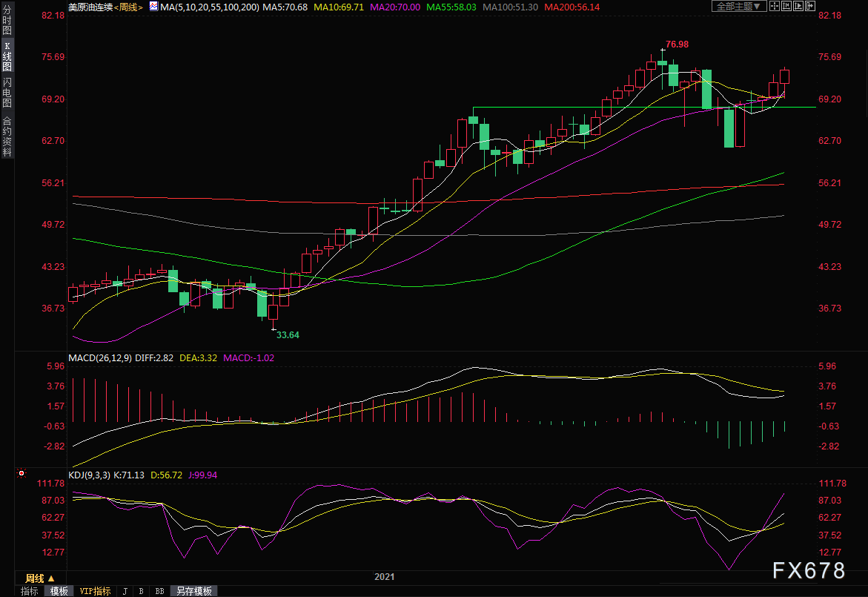Expand the 周线 period selector
Viewport: 868px width, 597px height.
coord(40,578)
